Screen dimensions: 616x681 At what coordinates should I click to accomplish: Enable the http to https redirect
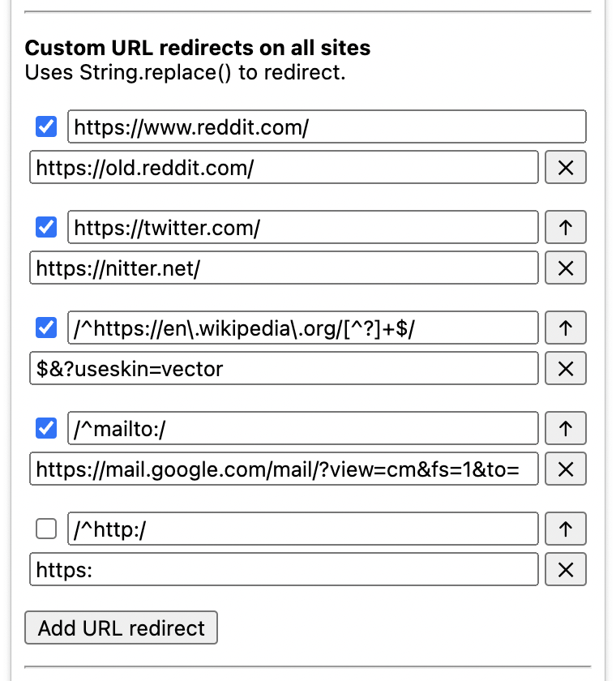pos(46,529)
